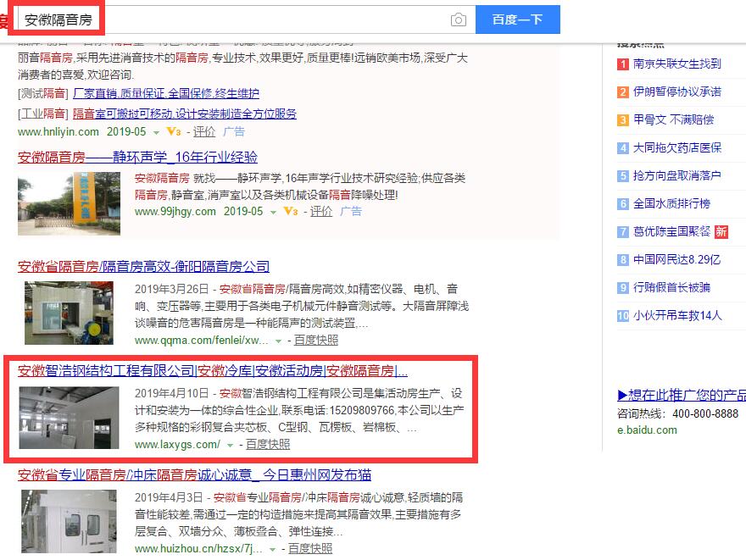Click the 智浩钢结构 result thumbnail
Screen dimensions: 746x560
(x=69, y=418)
